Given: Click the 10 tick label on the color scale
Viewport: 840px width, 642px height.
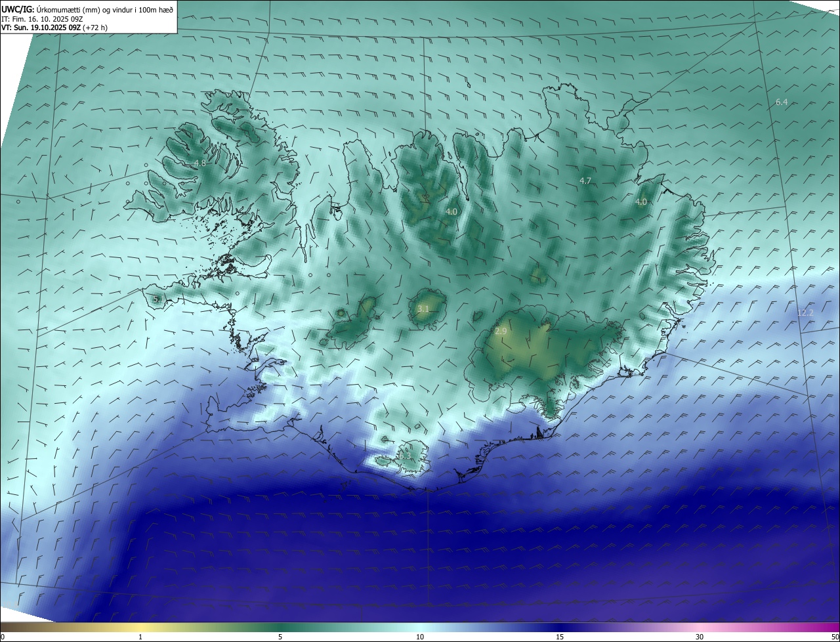Looking at the screenshot, I should click(420, 637).
